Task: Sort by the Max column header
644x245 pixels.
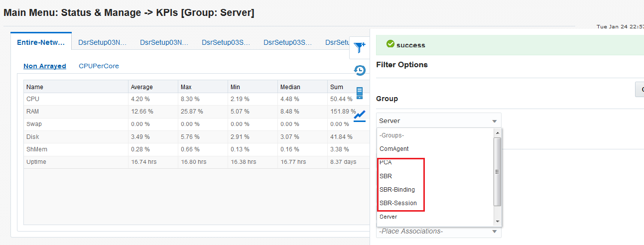Action: tap(203, 87)
